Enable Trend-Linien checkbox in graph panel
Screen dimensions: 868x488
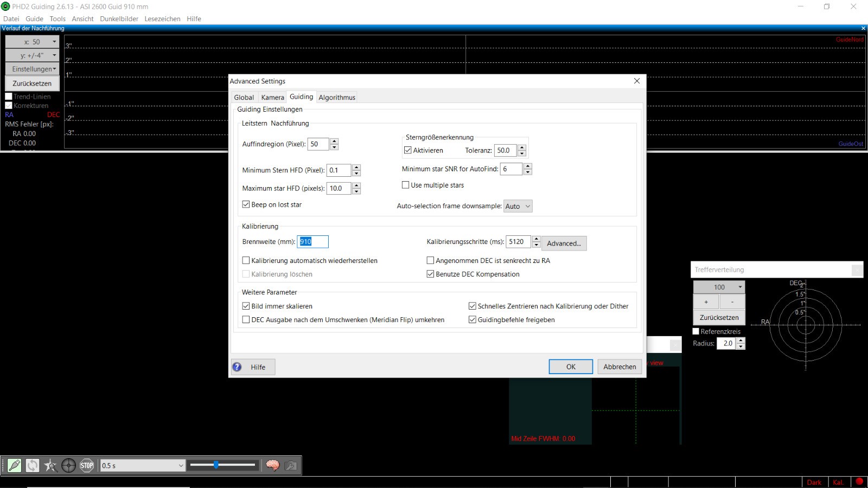tap(9, 97)
